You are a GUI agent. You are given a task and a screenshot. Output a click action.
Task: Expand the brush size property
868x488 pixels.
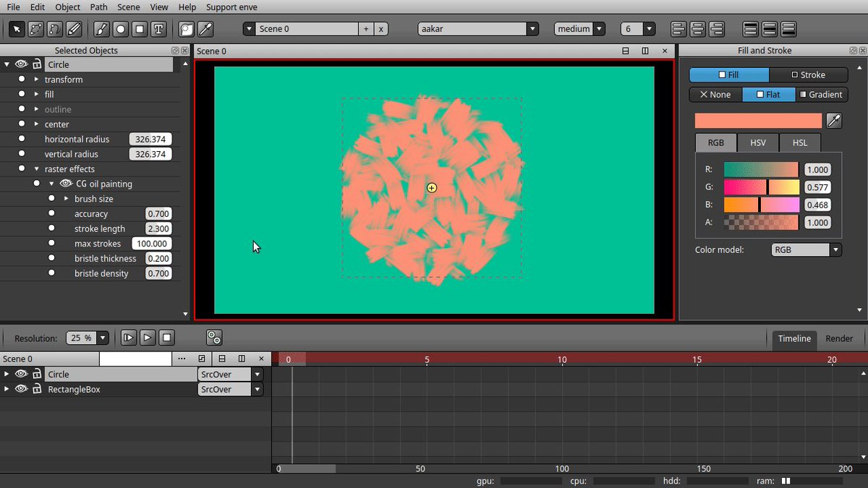(x=66, y=199)
